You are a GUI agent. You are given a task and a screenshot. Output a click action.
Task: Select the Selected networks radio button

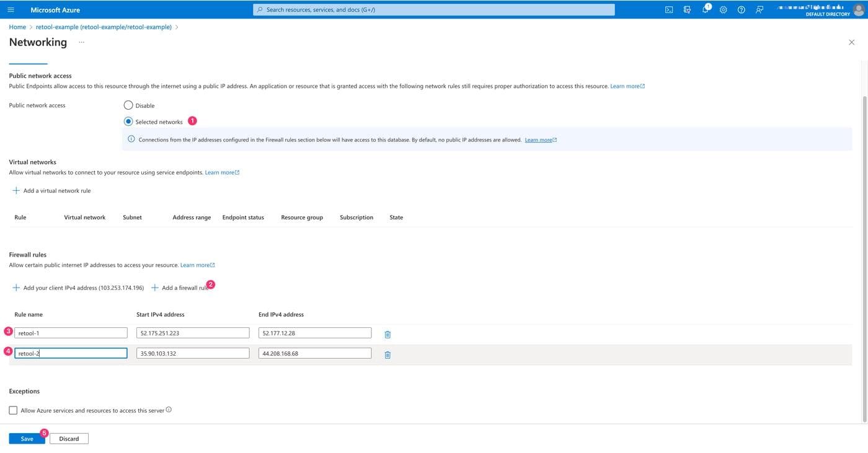click(x=128, y=121)
